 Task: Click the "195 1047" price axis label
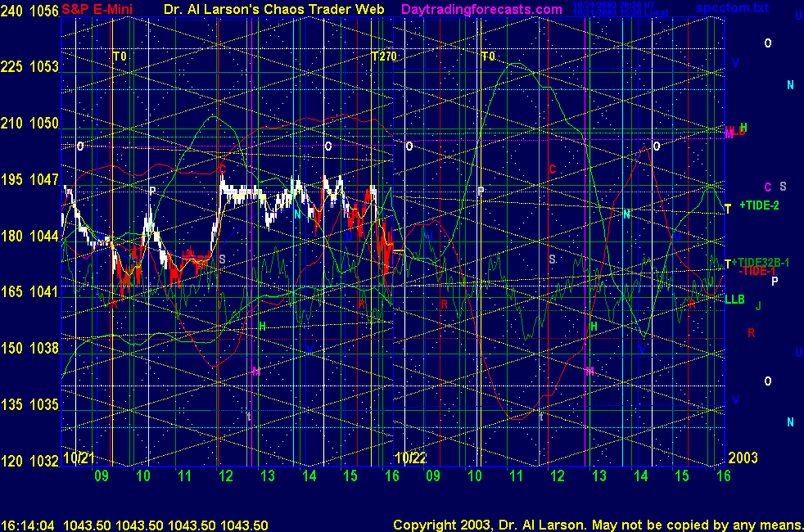(x=29, y=179)
